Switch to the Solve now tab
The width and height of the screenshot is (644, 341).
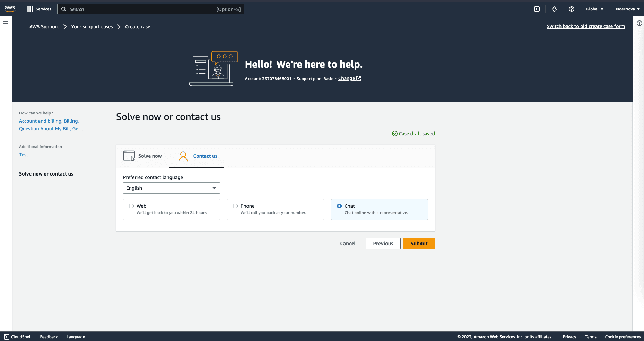coord(143,156)
